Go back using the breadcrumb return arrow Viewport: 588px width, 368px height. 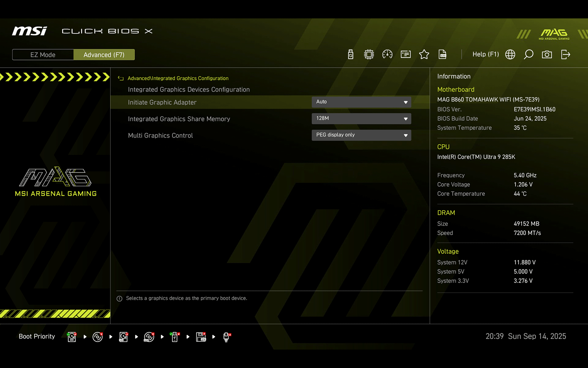click(x=121, y=78)
